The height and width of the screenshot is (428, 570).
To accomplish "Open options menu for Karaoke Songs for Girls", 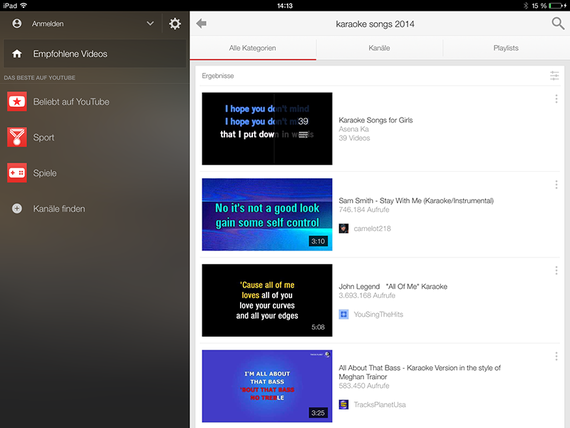I will [556, 99].
